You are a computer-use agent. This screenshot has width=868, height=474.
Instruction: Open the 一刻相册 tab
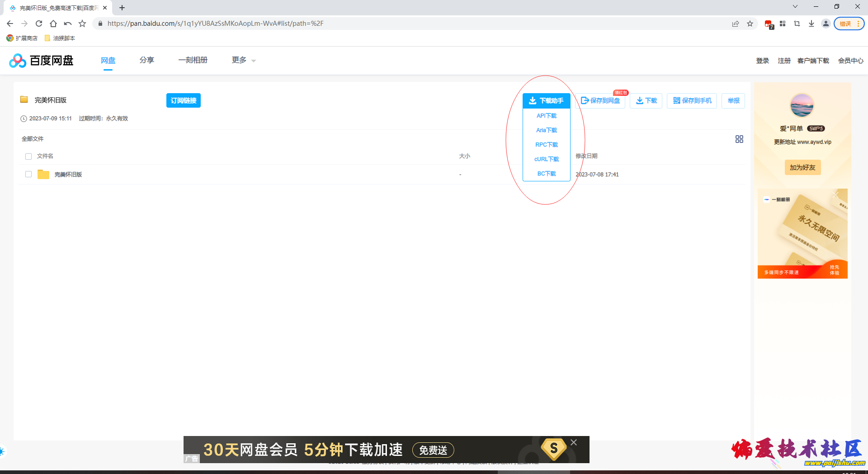193,60
